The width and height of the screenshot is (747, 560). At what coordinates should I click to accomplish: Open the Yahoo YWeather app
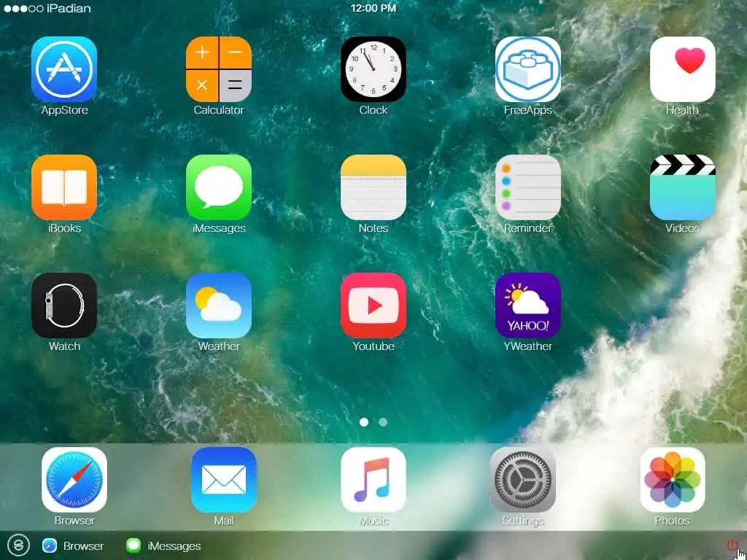point(528,306)
